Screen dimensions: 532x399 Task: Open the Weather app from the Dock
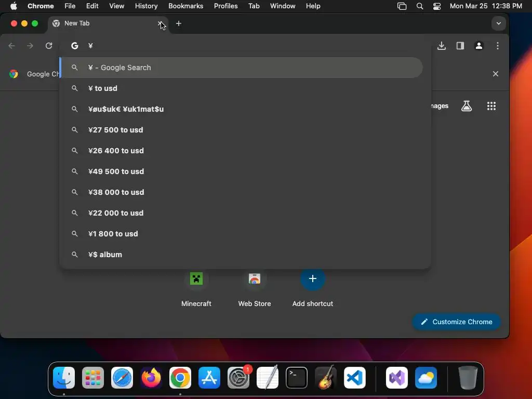[x=426, y=378]
